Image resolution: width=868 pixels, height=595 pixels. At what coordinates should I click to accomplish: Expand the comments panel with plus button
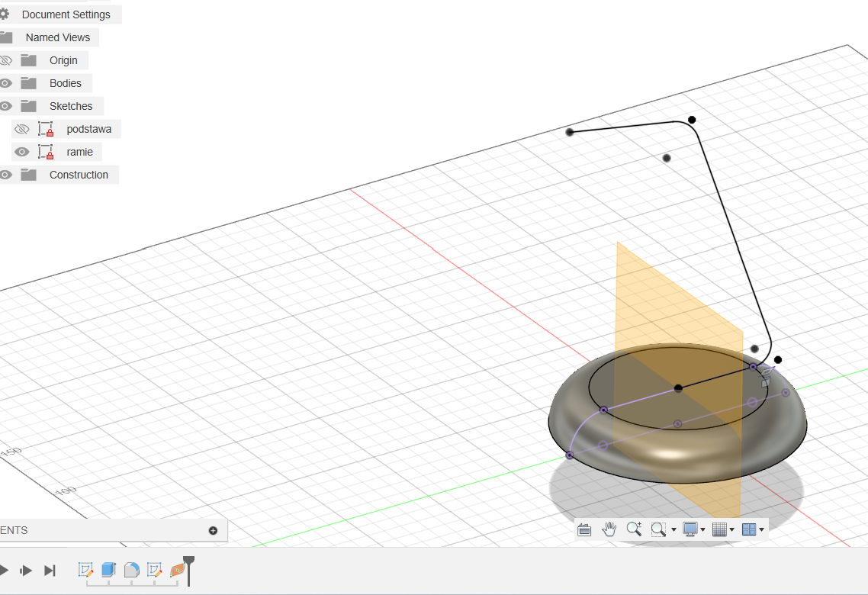coord(213,530)
